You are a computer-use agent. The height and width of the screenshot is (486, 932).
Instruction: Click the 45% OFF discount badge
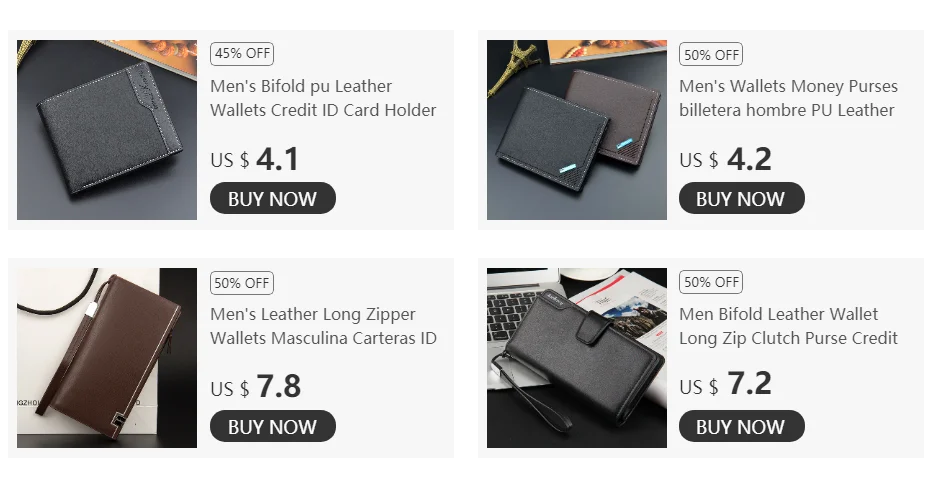click(242, 53)
